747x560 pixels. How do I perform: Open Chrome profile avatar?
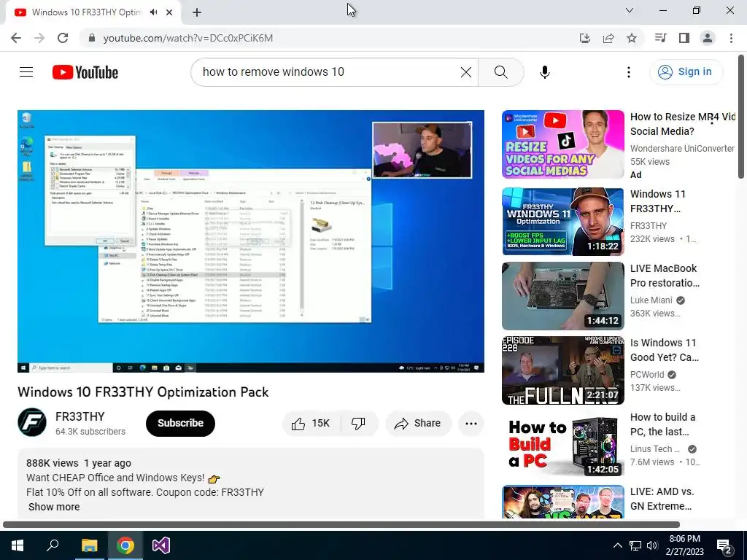[x=708, y=38]
